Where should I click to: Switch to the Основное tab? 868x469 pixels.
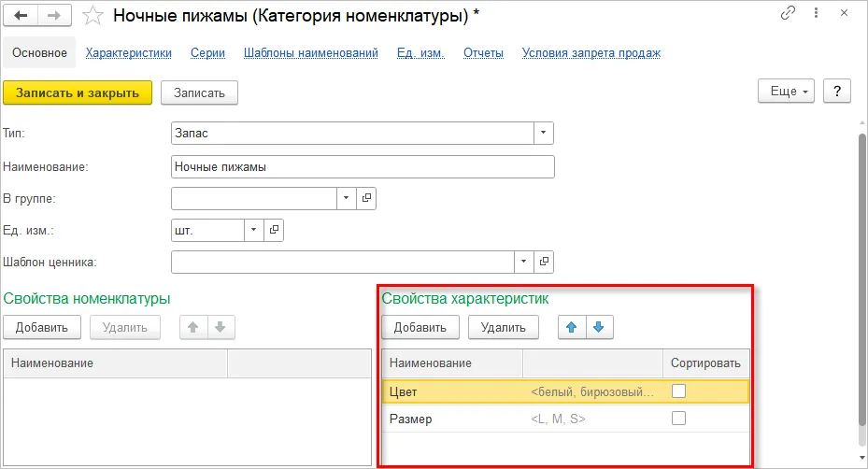[x=40, y=52]
